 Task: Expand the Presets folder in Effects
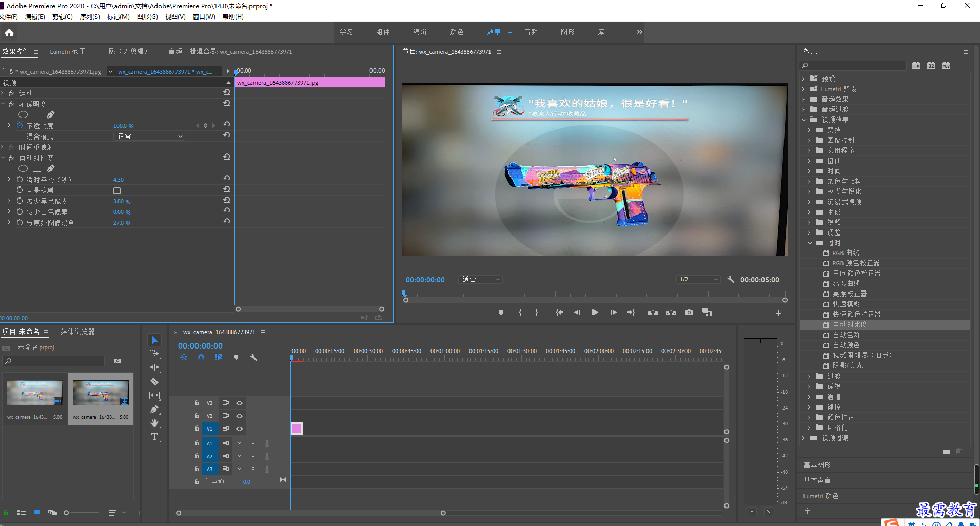(804, 79)
